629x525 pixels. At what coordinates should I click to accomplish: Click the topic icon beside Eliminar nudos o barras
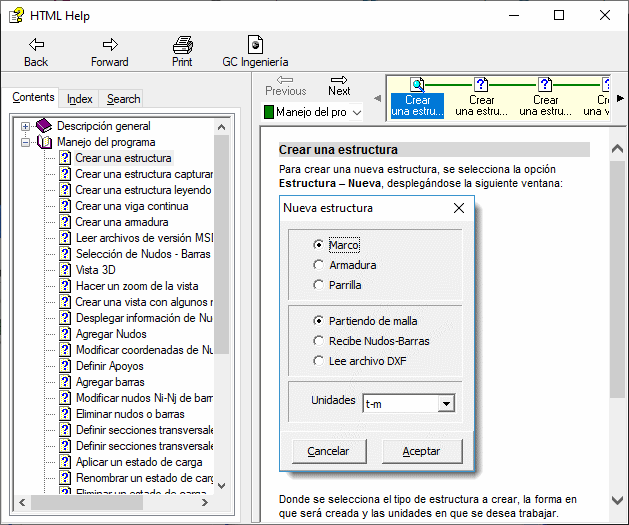[x=65, y=414]
